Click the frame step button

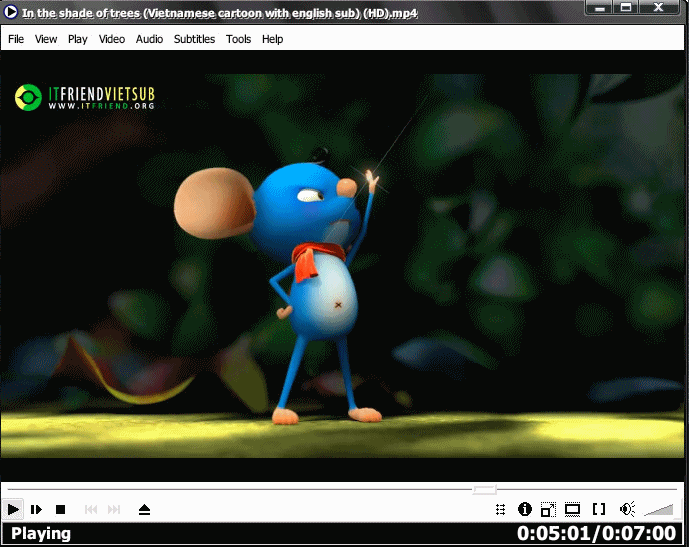(36, 509)
